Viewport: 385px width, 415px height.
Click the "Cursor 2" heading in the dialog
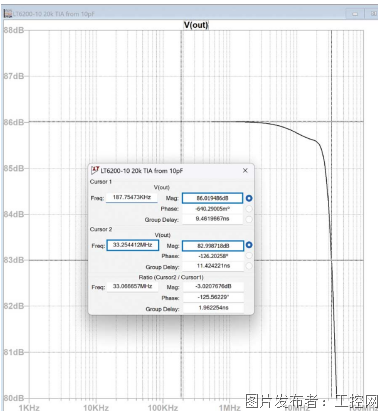101,229
